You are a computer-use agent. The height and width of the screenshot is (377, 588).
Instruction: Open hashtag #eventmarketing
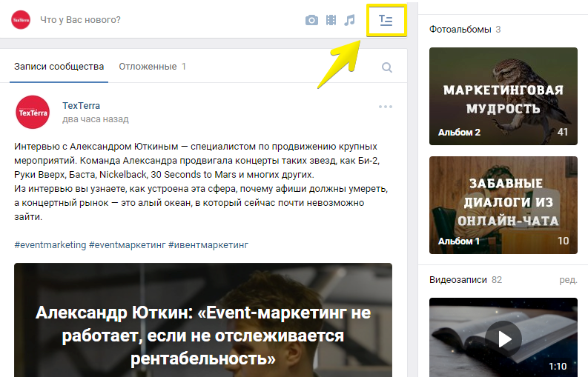(50, 245)
